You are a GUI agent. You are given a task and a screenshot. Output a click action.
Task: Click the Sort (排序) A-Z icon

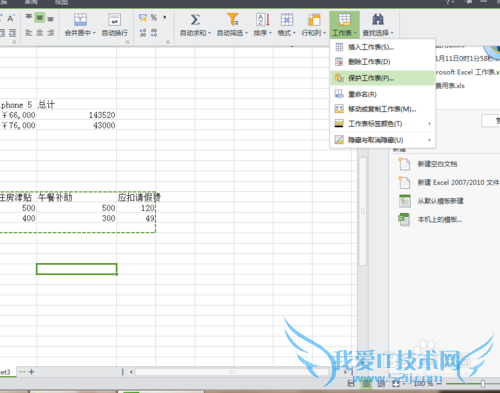pyautogui.click(x=263, y=20)
